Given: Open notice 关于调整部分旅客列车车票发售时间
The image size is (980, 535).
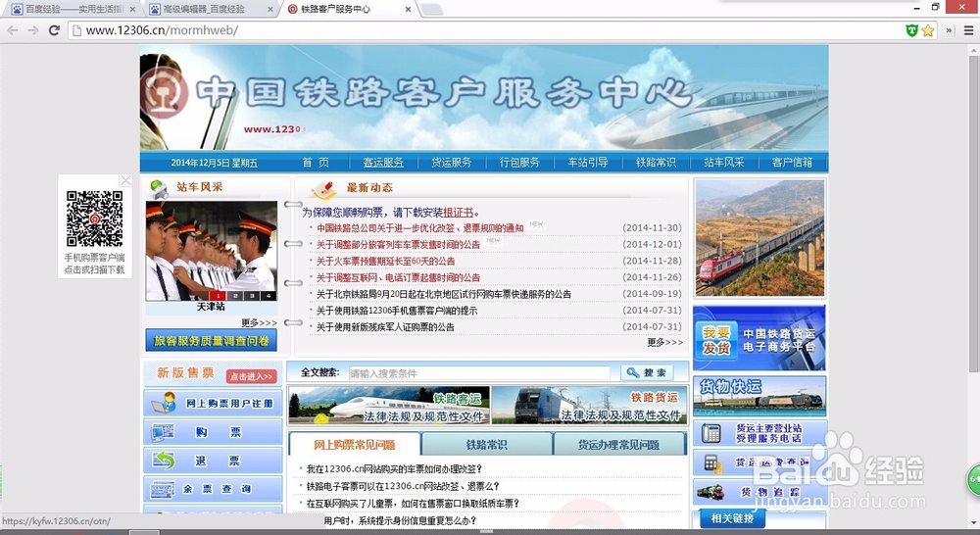Looking at the screenshot, I should pos(398,244).
